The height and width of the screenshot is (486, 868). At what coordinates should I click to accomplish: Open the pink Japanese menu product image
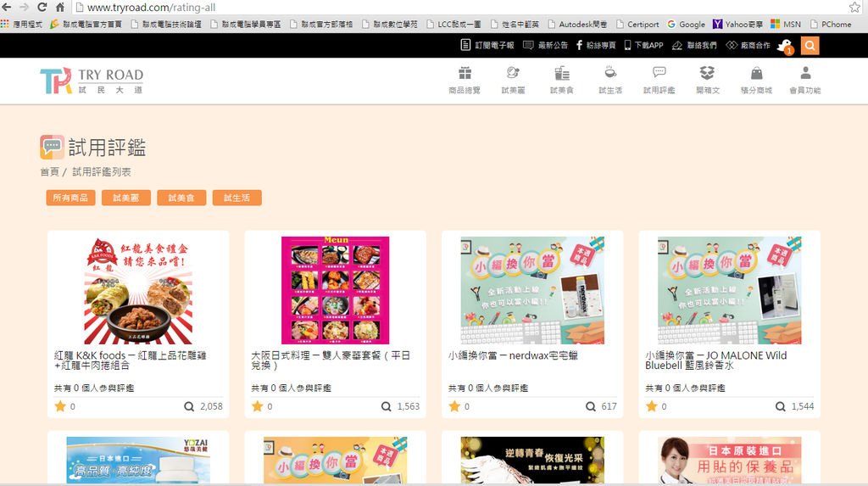336,290
